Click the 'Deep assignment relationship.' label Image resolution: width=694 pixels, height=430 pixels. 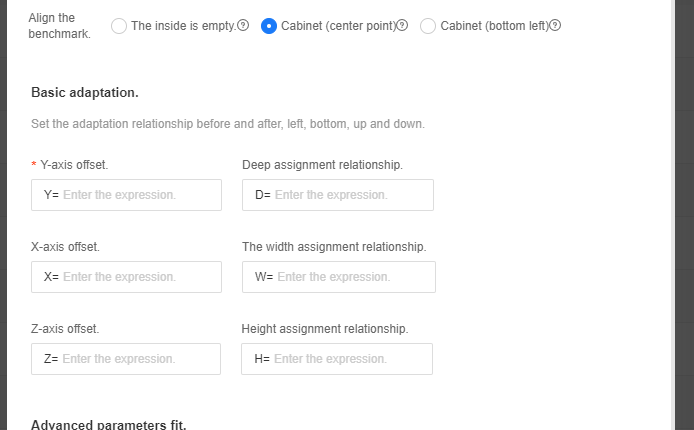[322, 164]
